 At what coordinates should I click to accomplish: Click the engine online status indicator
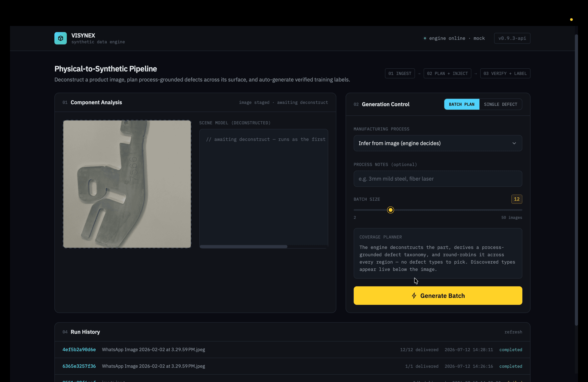454,38
